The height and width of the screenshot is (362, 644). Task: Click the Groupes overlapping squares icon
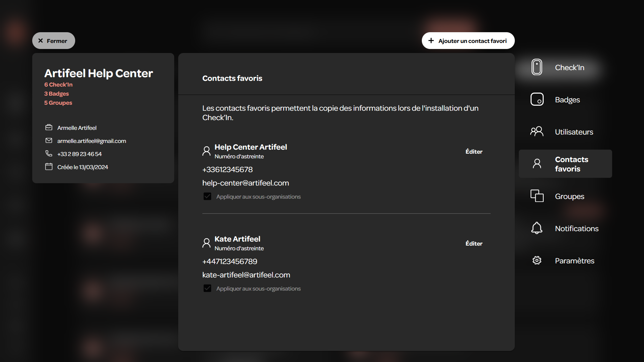[537, 196]
